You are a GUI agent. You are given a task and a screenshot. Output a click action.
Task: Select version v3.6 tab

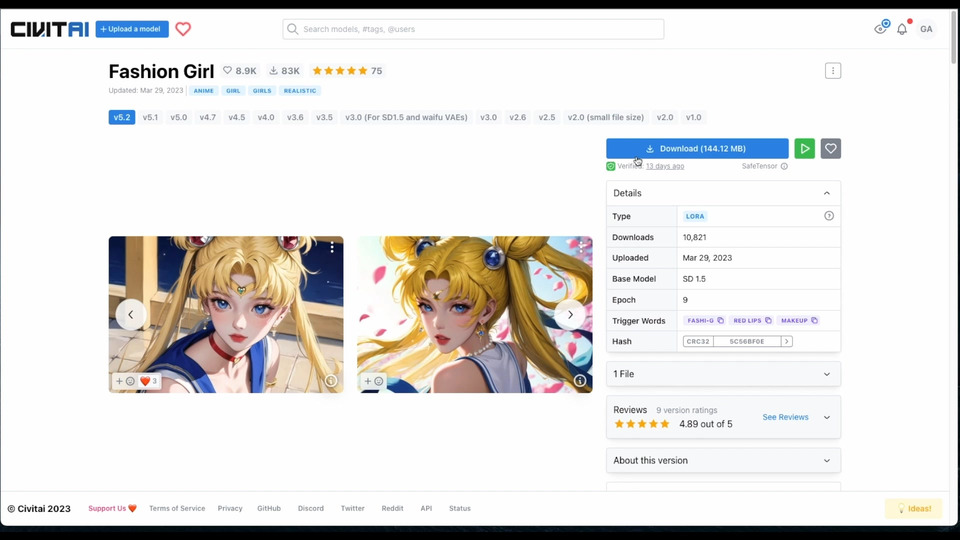point(295,117)
